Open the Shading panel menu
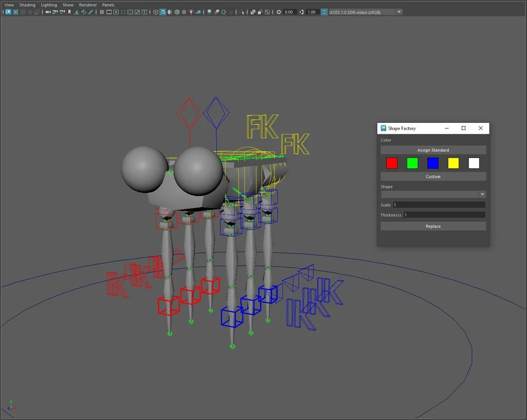 point(27,5)
